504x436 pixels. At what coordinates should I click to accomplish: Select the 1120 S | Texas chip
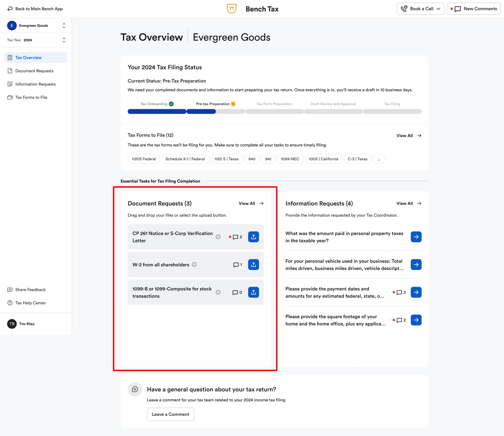[227, 159]
